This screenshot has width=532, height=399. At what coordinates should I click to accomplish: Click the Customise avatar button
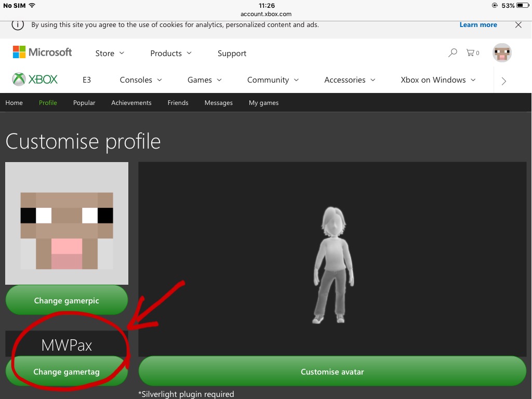pyautogui.click(x=332, y=371)
